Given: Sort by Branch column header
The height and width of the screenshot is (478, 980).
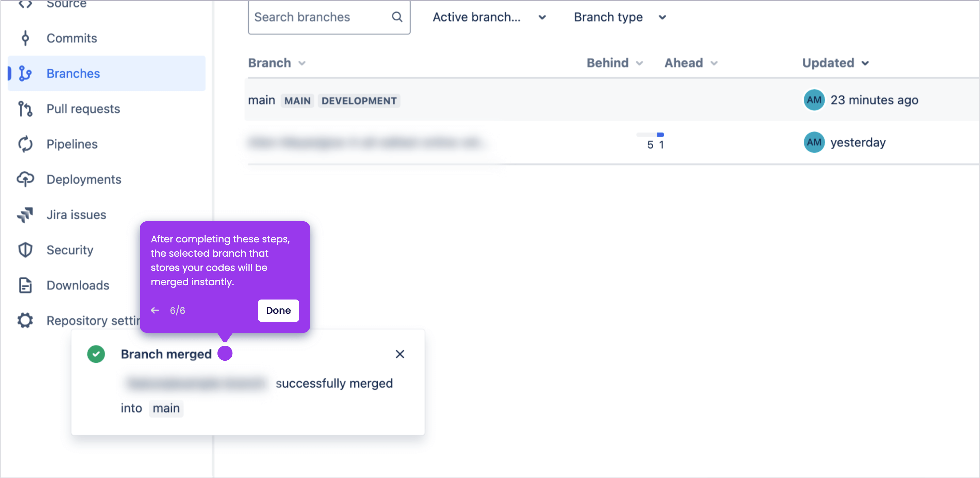Looking at the screenshot, I should pos(277,63).
